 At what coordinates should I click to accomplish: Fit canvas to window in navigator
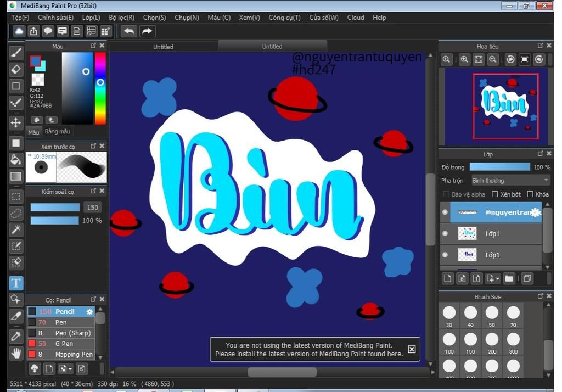point(479,59)
